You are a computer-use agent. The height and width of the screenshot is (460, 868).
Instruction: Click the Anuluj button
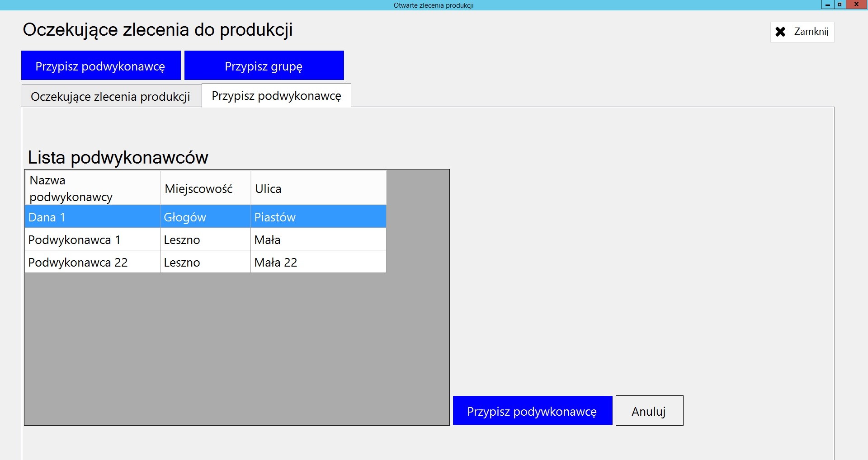[649, 411]
